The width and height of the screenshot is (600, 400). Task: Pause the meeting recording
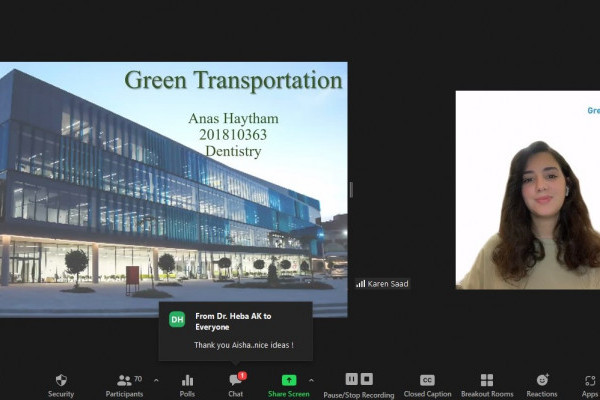tap(351, 379)
